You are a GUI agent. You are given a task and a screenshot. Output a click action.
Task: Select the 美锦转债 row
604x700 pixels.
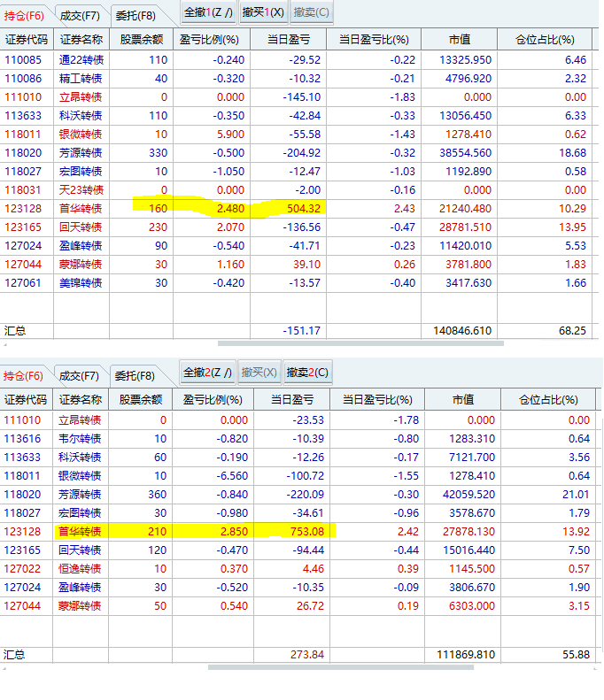pos(81,282)
